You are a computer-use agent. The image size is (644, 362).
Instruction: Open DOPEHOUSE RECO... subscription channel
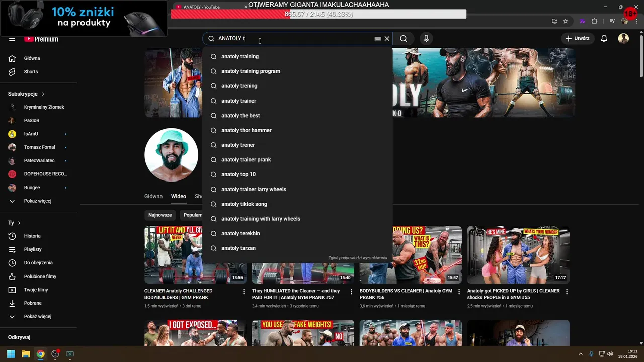pyautogui.click(x=39, y=174)
